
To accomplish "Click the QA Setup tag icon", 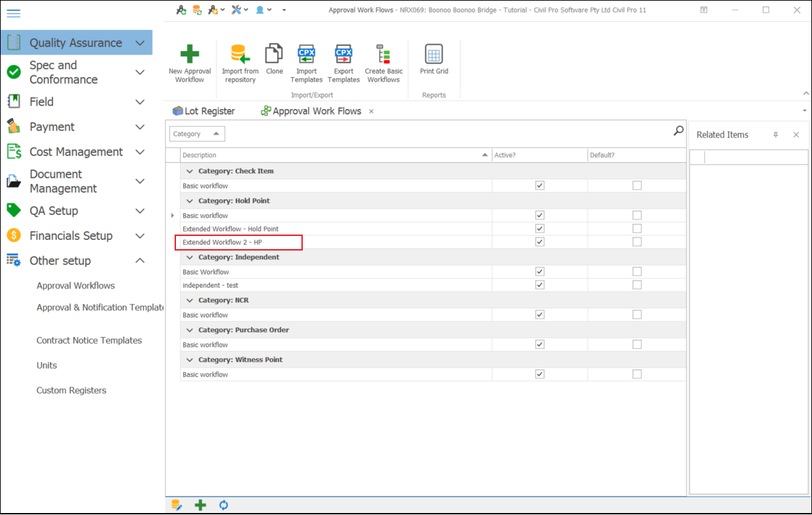I will 13,210.
